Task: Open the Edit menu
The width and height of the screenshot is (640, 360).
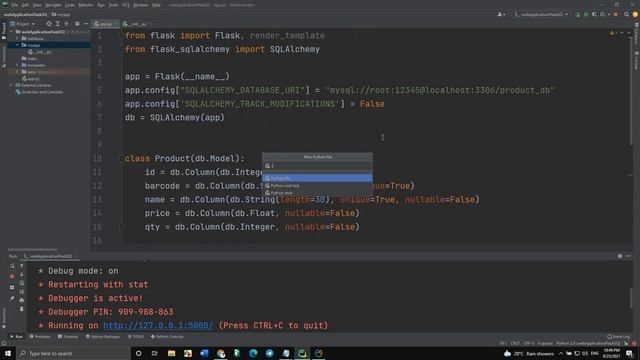Action: point(25,5)
